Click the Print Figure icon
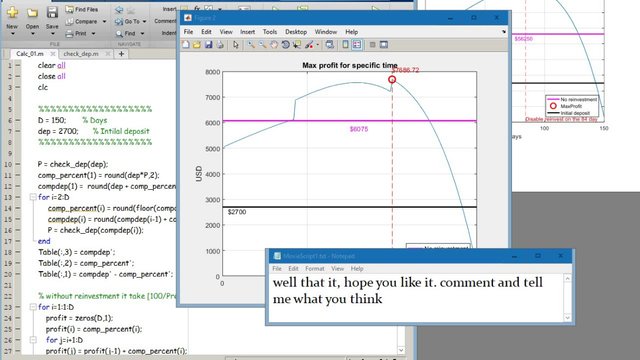This screenshot has height=360, width=640. click(x=220, y=44)
